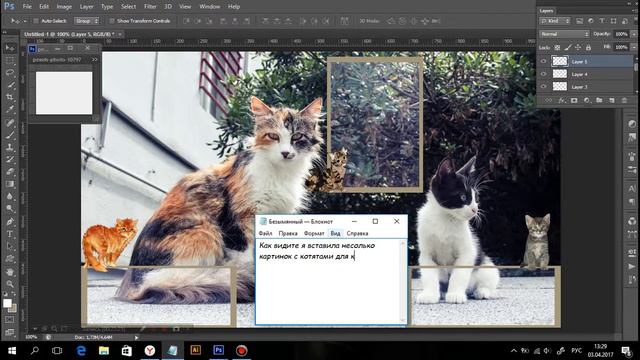Open the Move tool preset picker arrow

point(24,21)
